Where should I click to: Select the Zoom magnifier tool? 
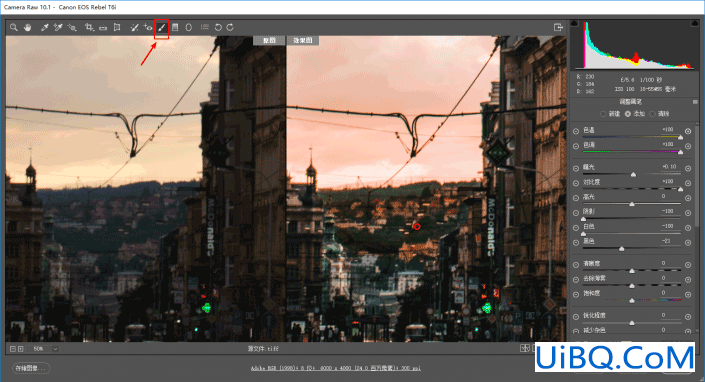(x=14, y=27)
